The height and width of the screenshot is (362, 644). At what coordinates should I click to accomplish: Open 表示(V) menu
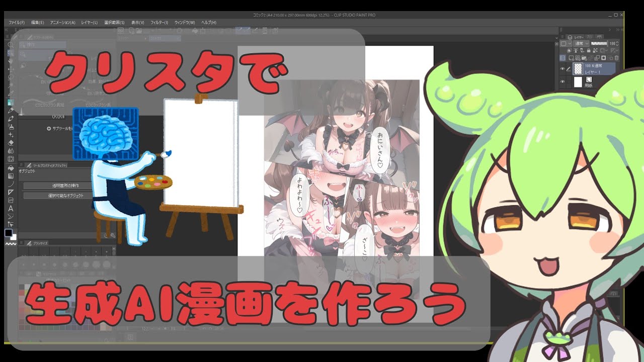[138, 23]
